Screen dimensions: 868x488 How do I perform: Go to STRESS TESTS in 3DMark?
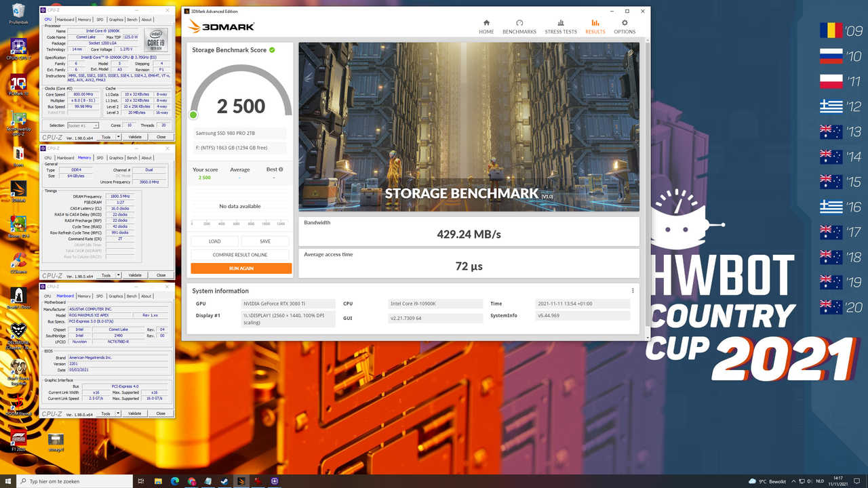pyautogui.click(x=561, y=26)
